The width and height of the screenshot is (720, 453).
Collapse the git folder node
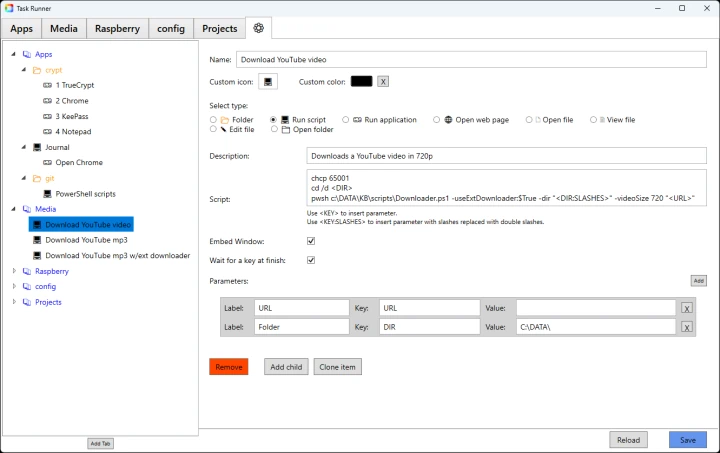[x=24, y=178]
